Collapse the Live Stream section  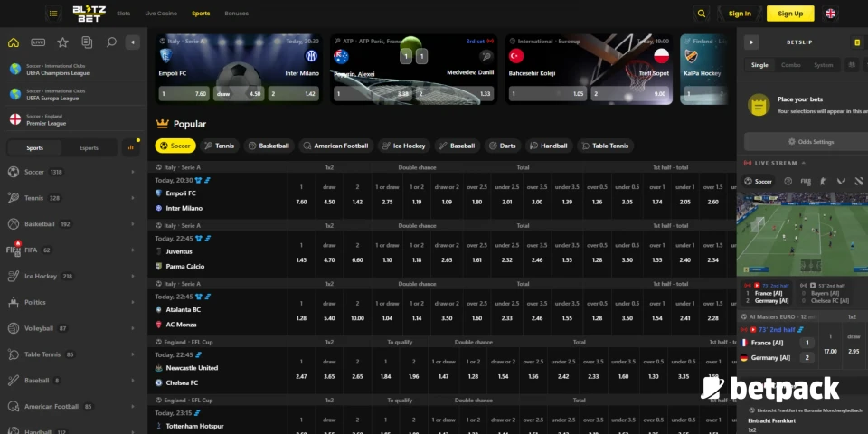(x=805, y=163)
